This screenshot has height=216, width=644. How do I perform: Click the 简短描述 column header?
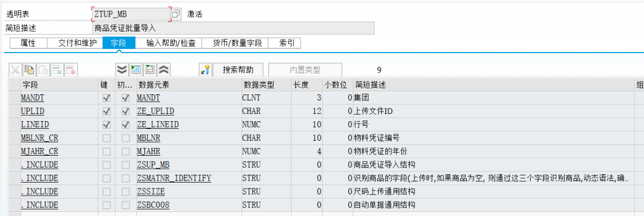(x=493, y=85)
